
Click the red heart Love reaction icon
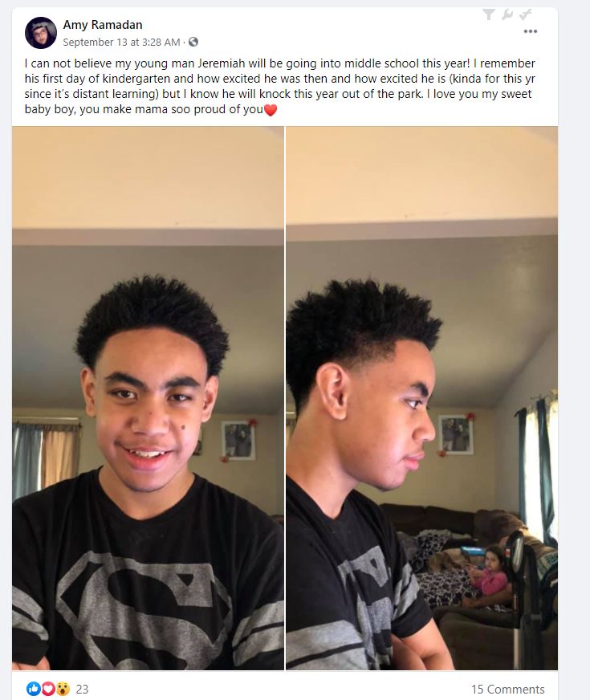[x=48, y=689]
